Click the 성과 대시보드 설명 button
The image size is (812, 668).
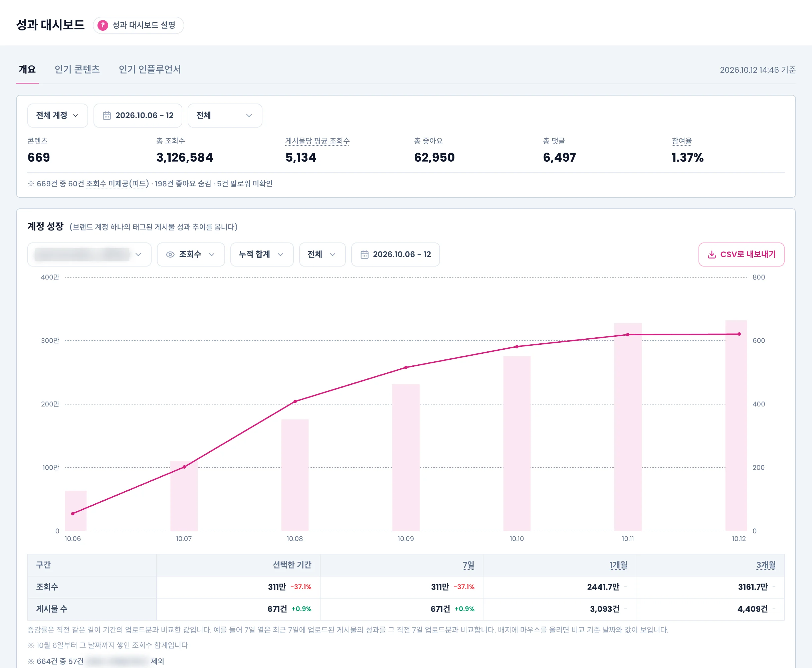[x=139, y=25]
